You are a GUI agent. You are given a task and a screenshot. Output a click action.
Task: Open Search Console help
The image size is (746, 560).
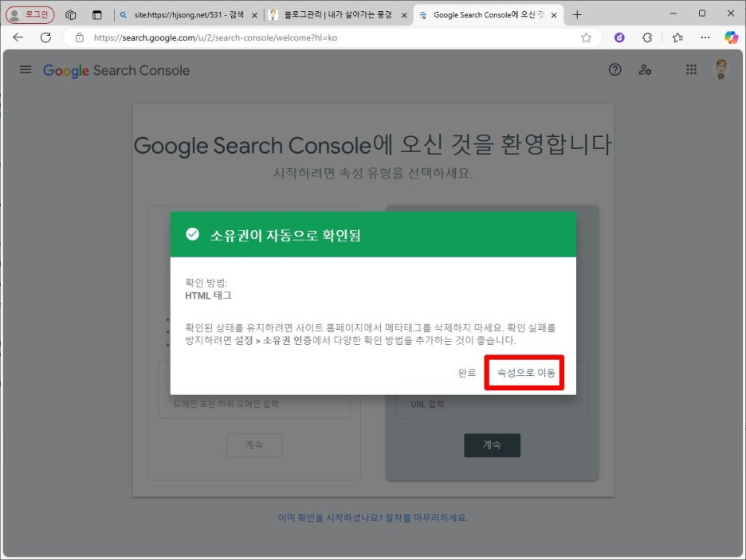tap(615, 70)
